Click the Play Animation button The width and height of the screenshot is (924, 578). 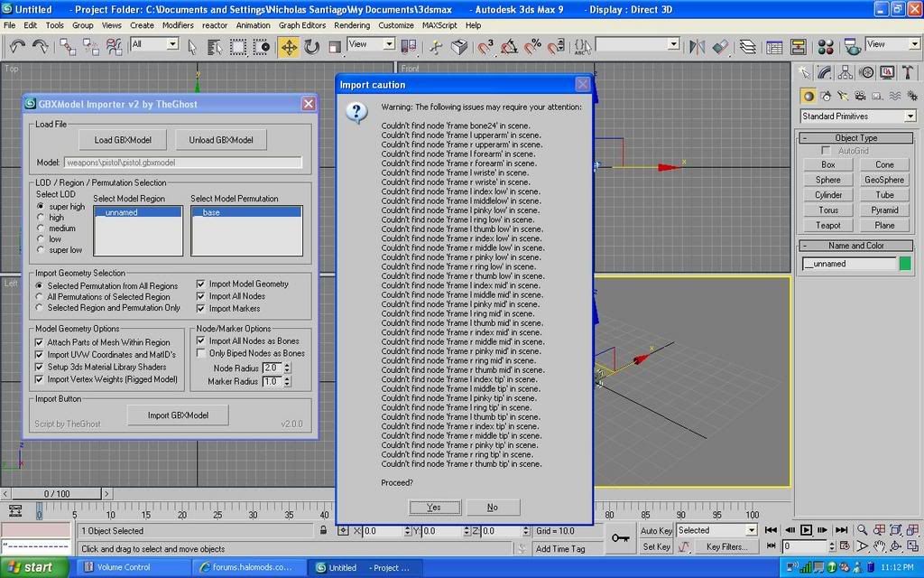[806, 529]
